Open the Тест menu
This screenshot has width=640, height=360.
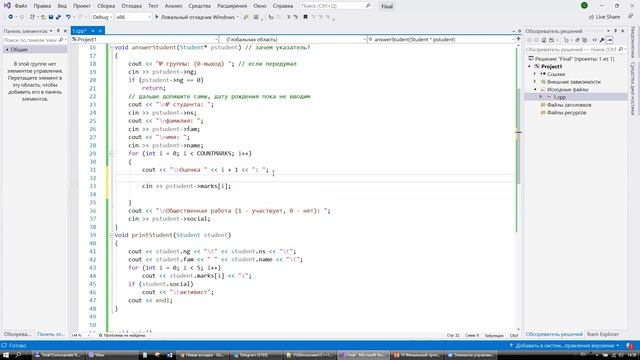[153, 6]
